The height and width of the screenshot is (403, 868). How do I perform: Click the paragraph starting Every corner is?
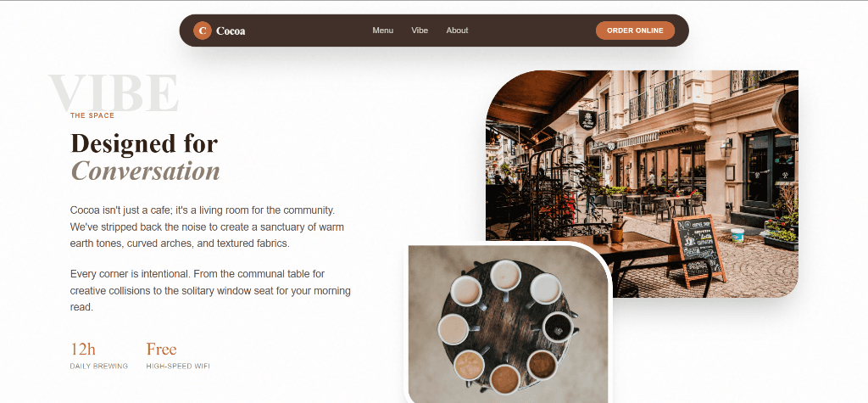(210, 290)
